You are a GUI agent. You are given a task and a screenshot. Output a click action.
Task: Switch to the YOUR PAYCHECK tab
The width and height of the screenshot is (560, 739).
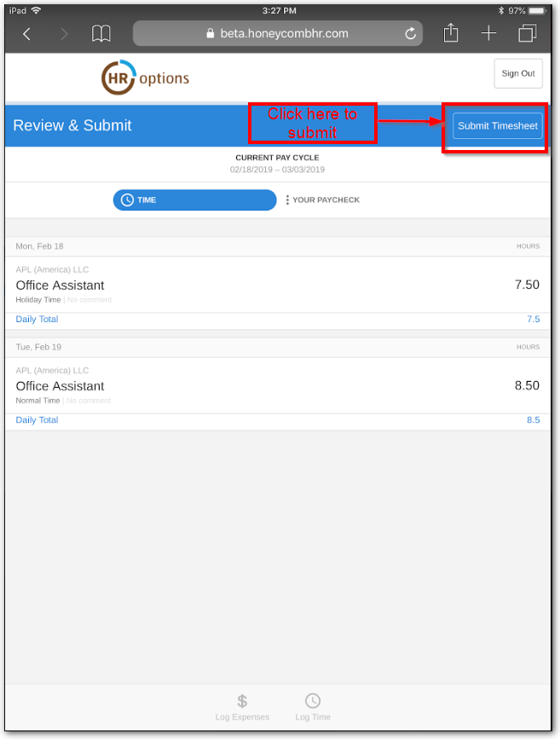(323, 200)
